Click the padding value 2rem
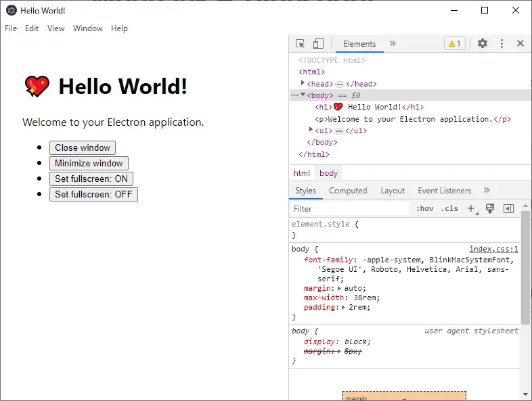 357,308
